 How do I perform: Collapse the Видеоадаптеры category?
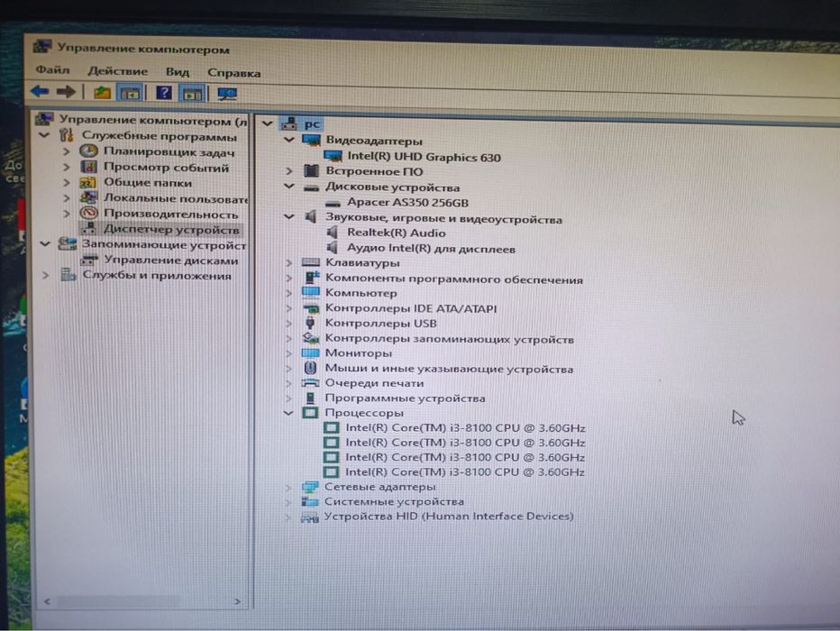click(x=289, y=141)
